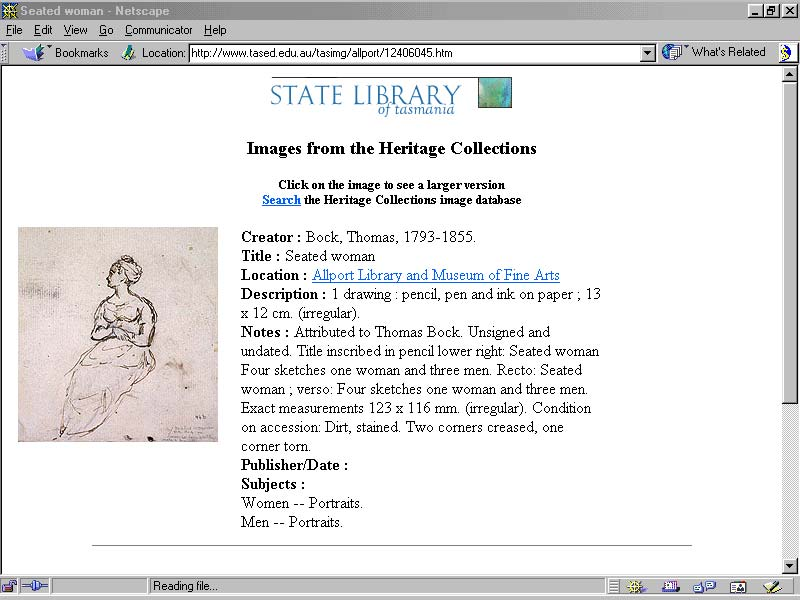Click the What's Related icon
800x600 pixels.
click(x=672, y=52)
